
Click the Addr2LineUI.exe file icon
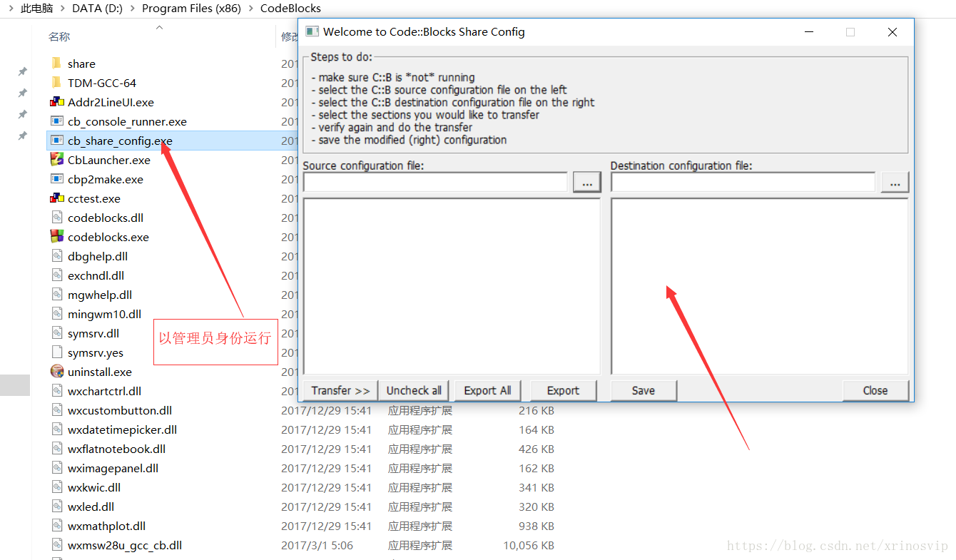click(57, 102)
